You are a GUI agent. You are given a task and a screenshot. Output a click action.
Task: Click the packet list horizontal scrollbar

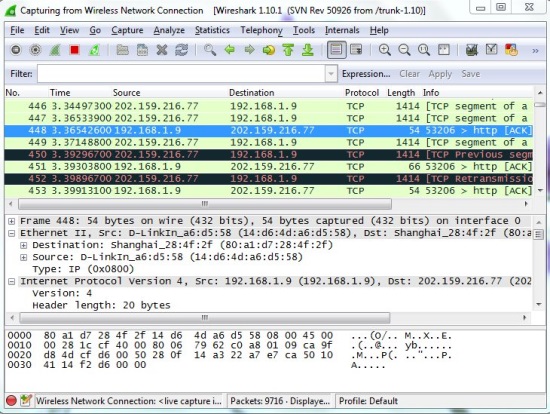pos(205,203)
